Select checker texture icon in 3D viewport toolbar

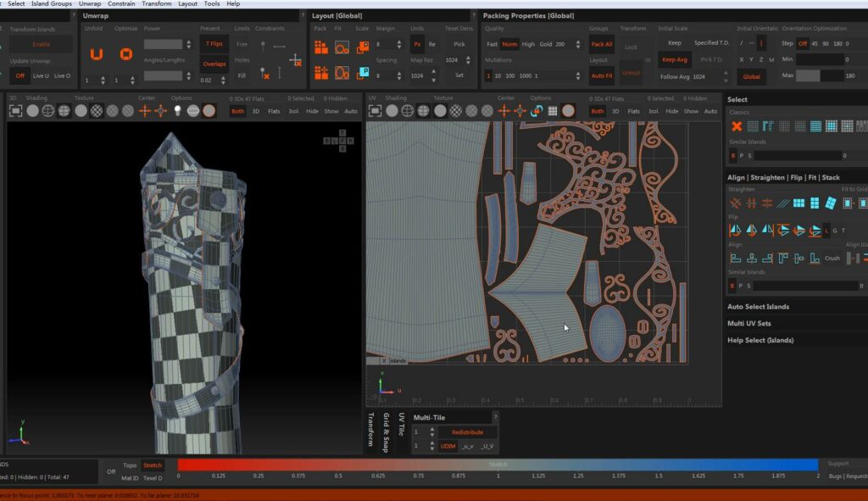(x=97, y=111)
